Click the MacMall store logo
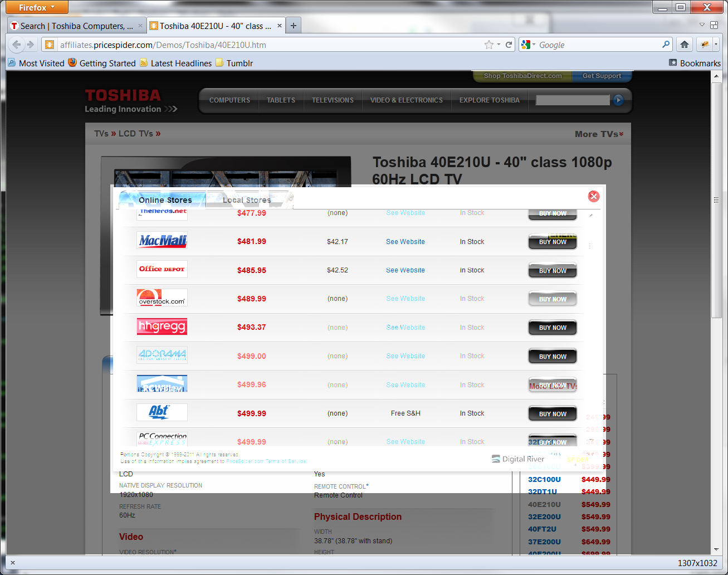 [x=162, y=241]
